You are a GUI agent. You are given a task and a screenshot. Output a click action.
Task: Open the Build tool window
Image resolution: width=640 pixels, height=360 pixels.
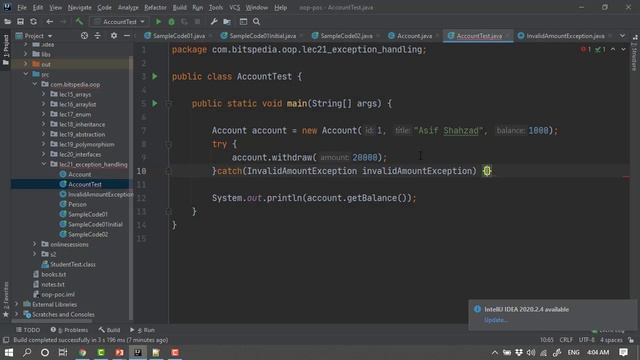(109, 330)
